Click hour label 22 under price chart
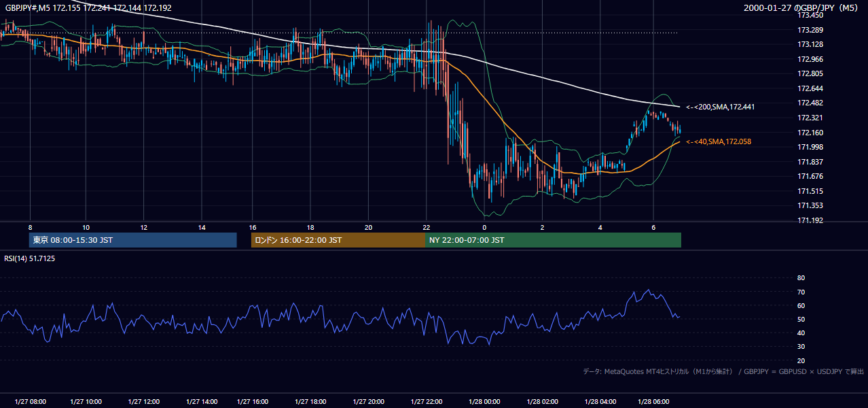 [x=426, y=227]
